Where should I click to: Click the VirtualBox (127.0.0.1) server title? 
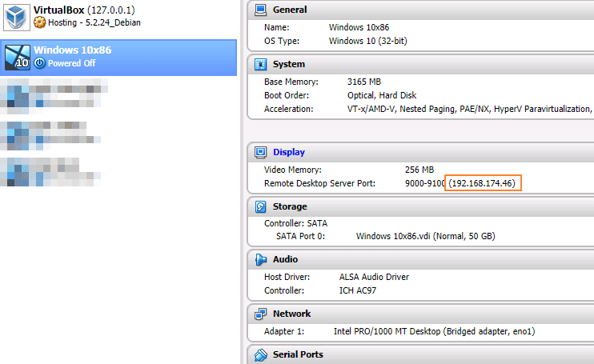(84, 10)
